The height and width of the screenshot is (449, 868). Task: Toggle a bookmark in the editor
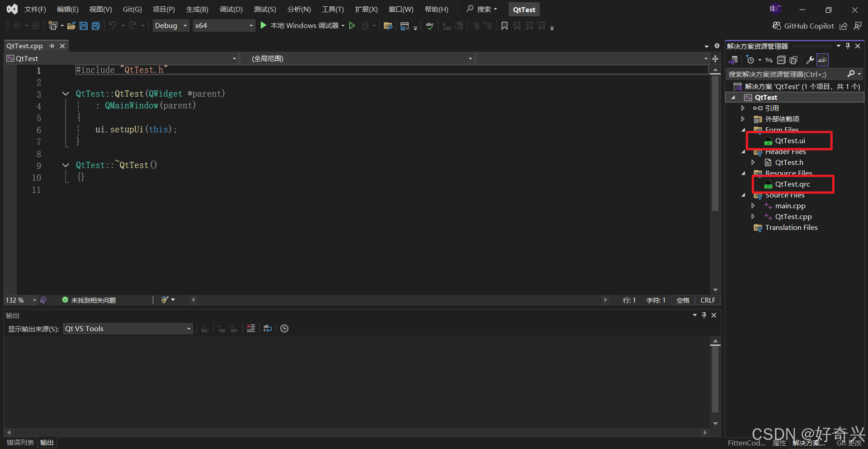(504, 26)
